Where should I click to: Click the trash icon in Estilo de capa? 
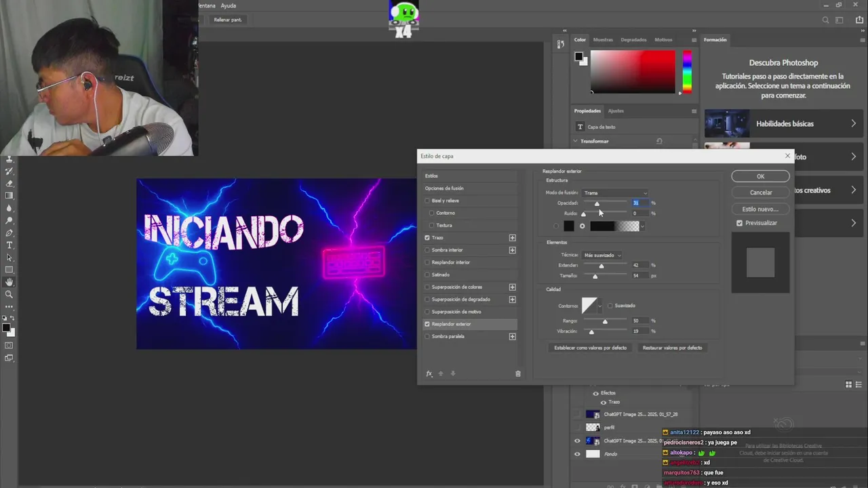pyautogui.click(x=518, y=373)
